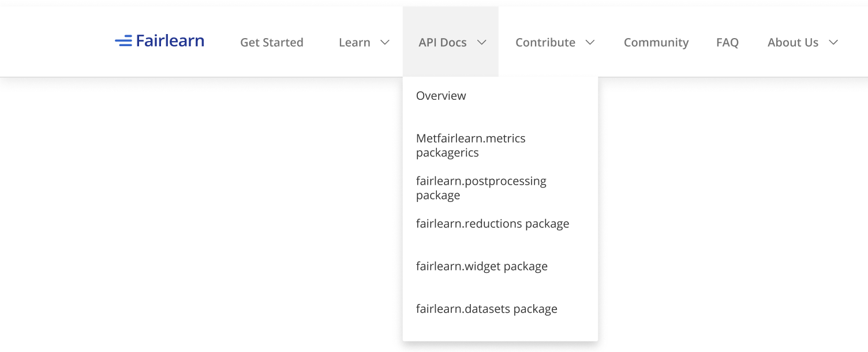Viewport: 868px width, 352px height.
Task: Select API Docs in the navigation bar
Action: 444,42
